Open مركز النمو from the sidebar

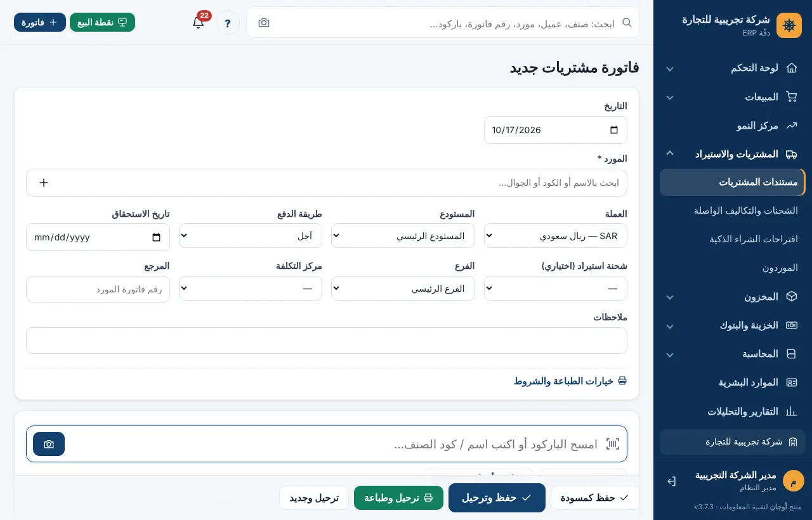point(733,126)
